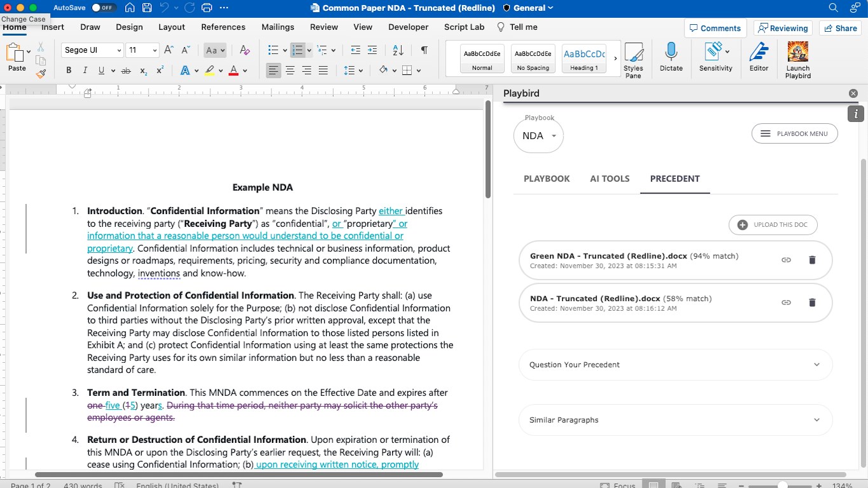868x488 pixels.
Task: Delete the Green NDA precedent with trash icon
Action: pos(811,260)
